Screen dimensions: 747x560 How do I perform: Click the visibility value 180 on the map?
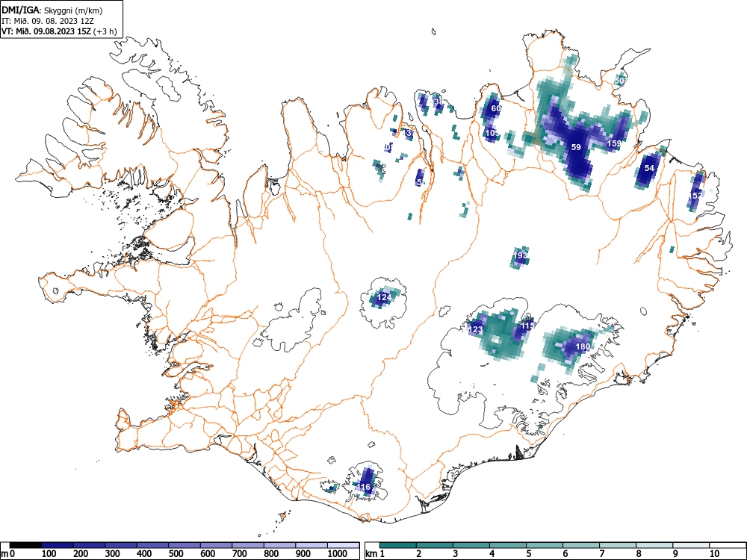[583, 346]
